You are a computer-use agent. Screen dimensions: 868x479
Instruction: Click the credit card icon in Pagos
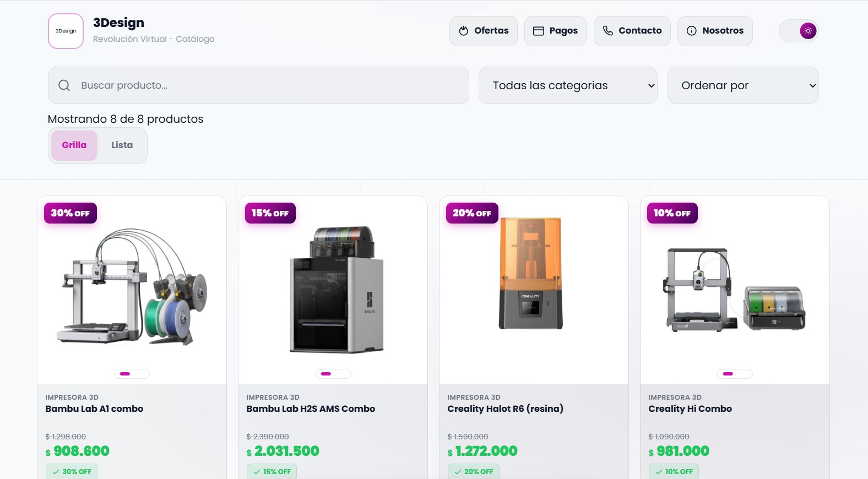[538, 31]
